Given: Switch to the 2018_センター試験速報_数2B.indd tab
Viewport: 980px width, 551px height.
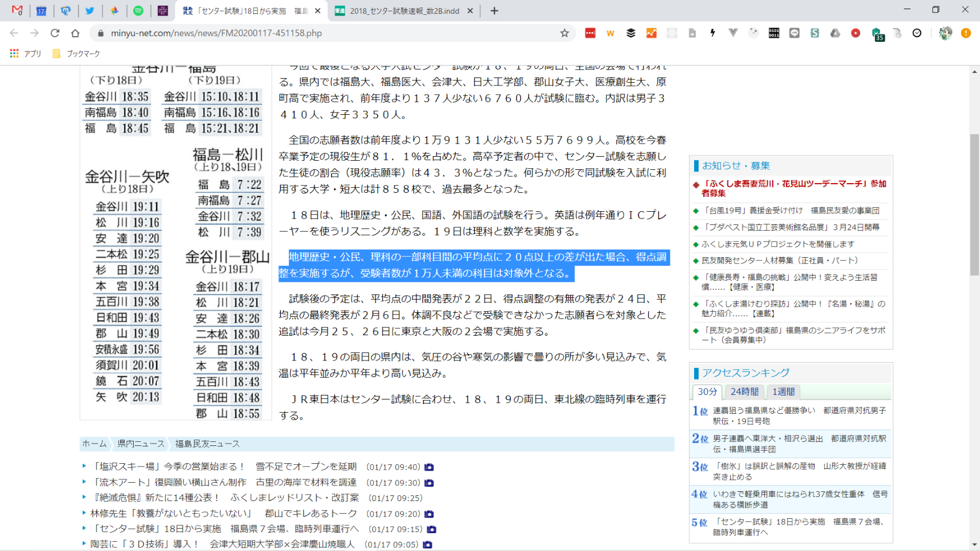Looking at the screenshot, I should tap(404, 11).
